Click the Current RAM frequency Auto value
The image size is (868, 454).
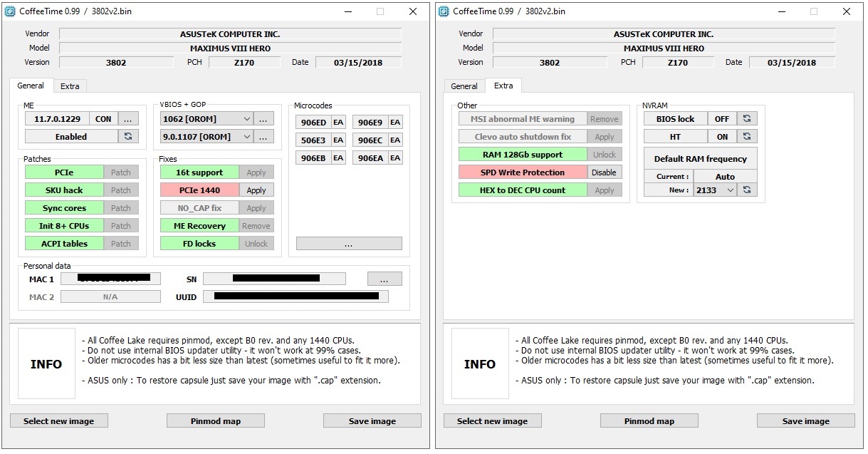tap(725, 176)
